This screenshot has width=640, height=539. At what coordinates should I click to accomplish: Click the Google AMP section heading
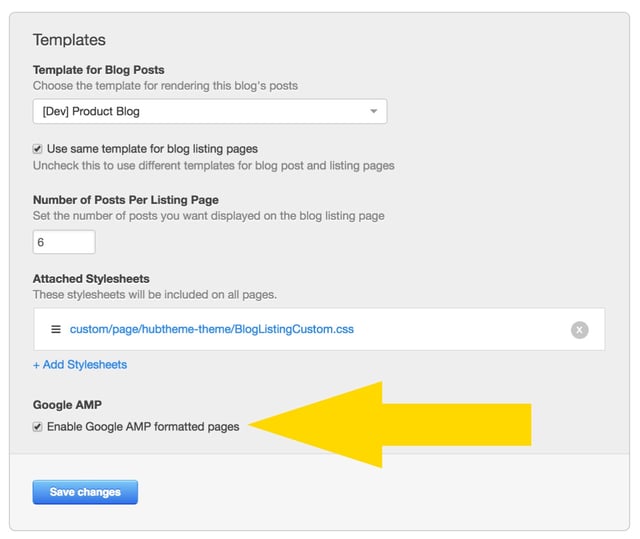click(x=67, y=405)
